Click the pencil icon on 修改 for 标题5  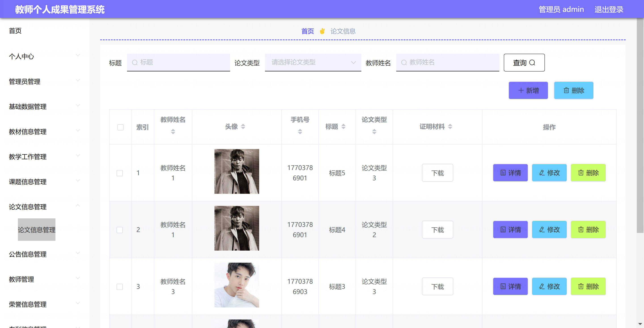(542, 173)
